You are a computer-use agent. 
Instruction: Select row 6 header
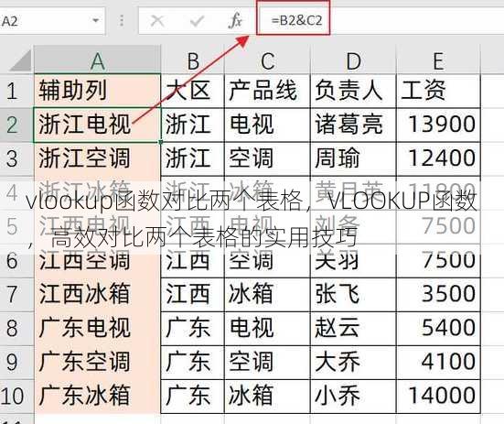pyautogui.click(x=16, y=260)
